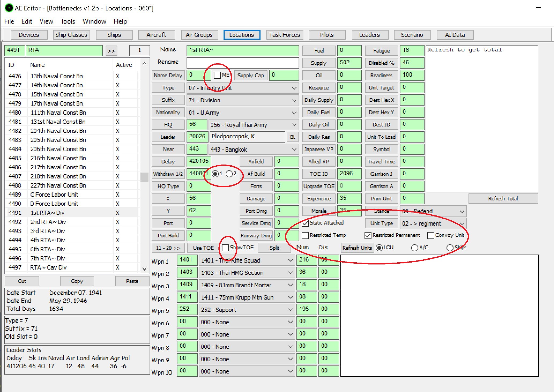
Task: Click the BL button beside the leader name
Action: point(293,137)
